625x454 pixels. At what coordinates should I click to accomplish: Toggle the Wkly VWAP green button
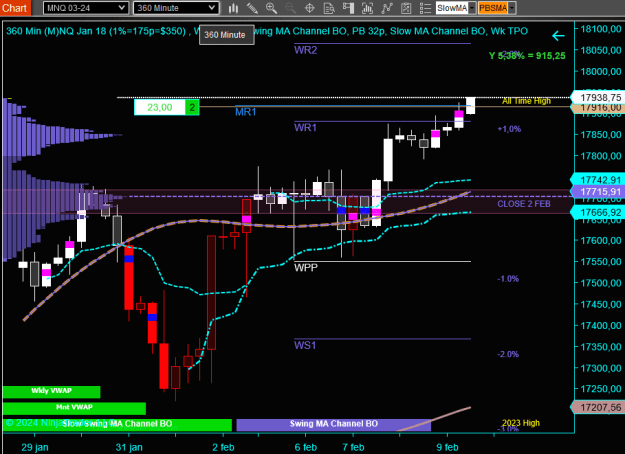(51, 391)
